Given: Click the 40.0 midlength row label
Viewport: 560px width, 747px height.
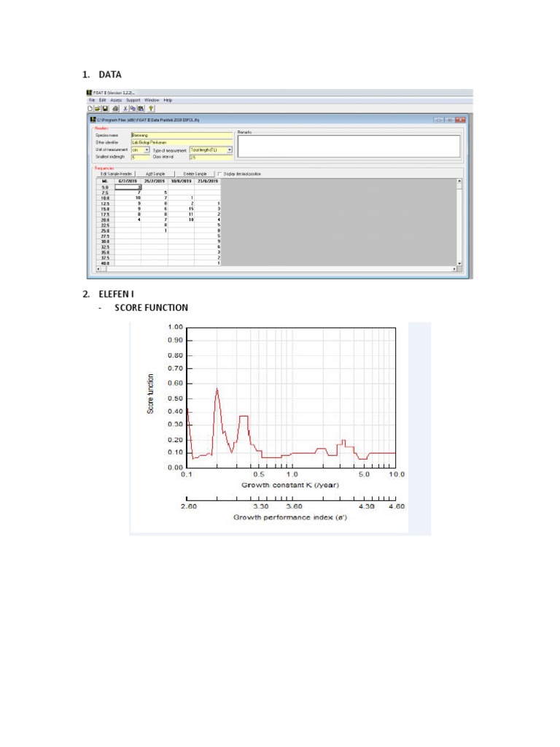Looking at the screenshot, I should pyautogui.click(x=105, y=263).
